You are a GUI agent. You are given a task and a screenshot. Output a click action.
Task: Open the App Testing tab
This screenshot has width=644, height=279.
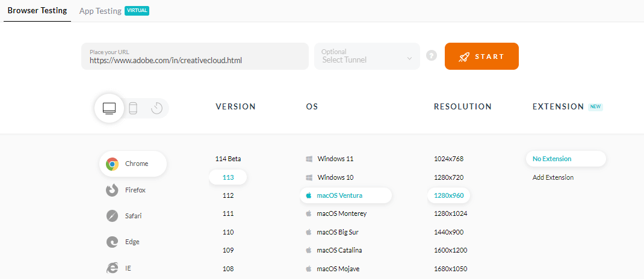click(101, 11)
